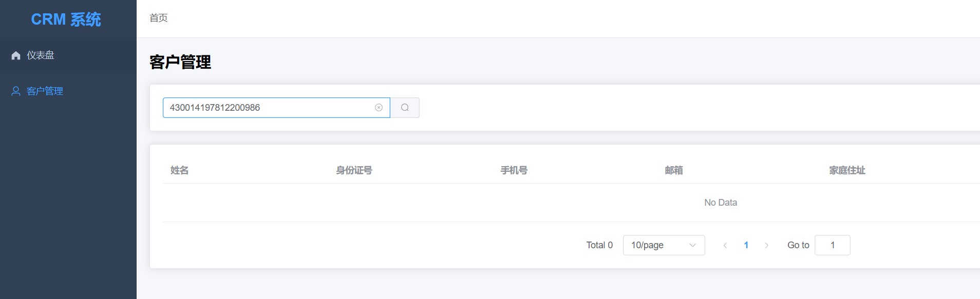Click the 家庭住址 column header

tap(847, 170)
